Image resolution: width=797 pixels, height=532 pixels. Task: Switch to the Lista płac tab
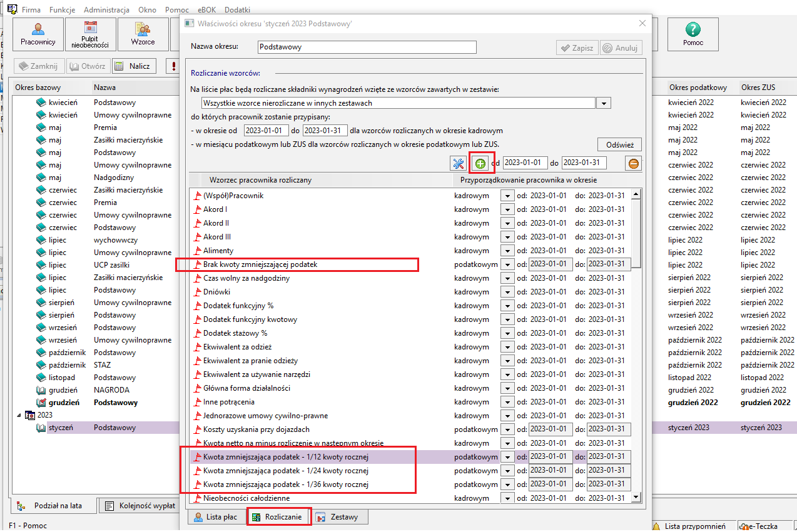(215, 517)
